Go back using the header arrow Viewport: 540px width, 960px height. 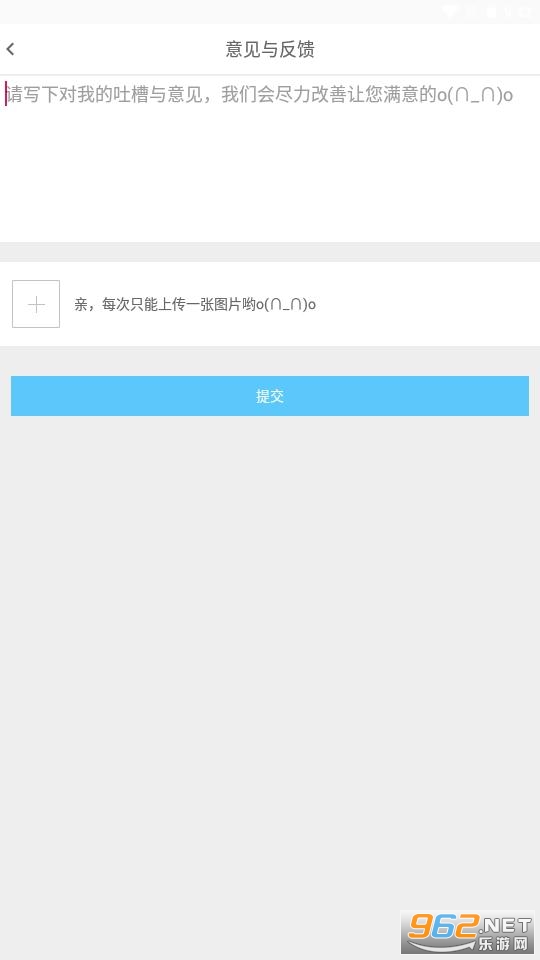[x=10, y=49]
